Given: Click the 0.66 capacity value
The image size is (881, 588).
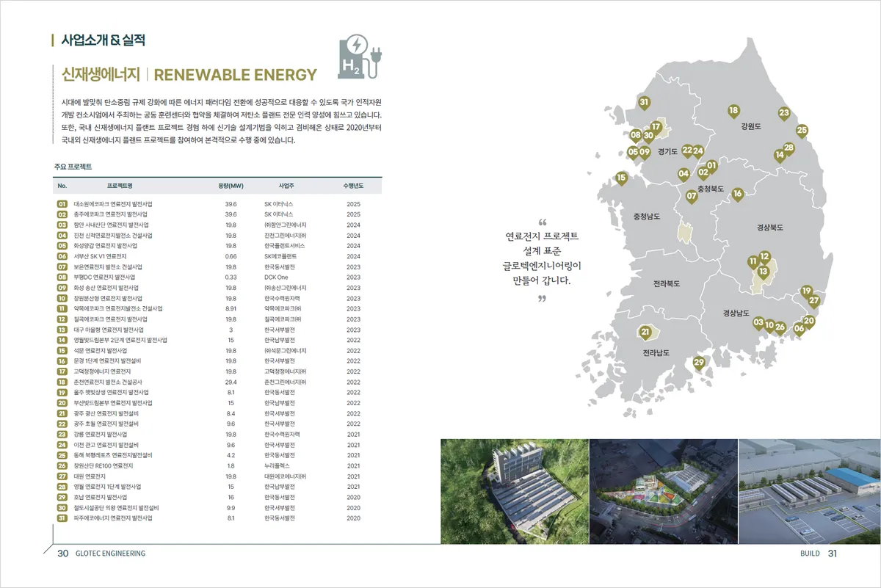Looking at the screenshot, I should [x=231, y=256].
